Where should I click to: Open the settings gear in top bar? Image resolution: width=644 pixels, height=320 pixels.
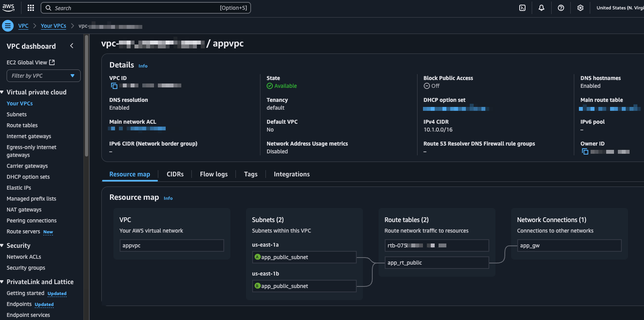580,8
